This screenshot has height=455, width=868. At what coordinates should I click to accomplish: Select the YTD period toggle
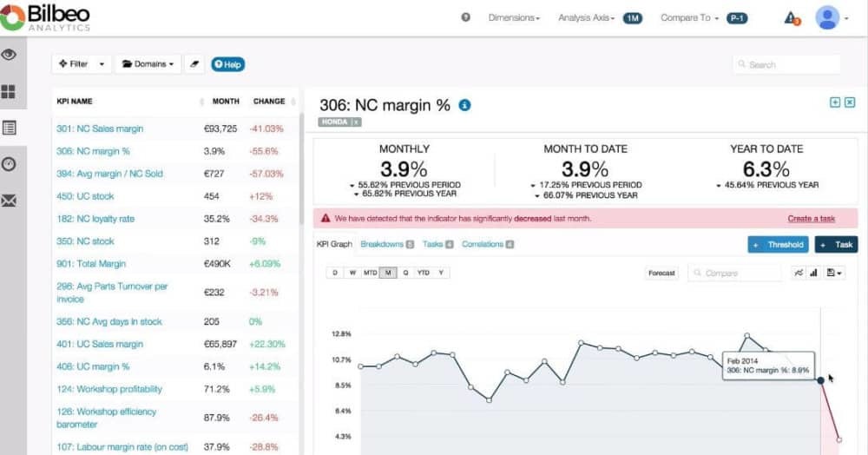(x=424, y=273)
